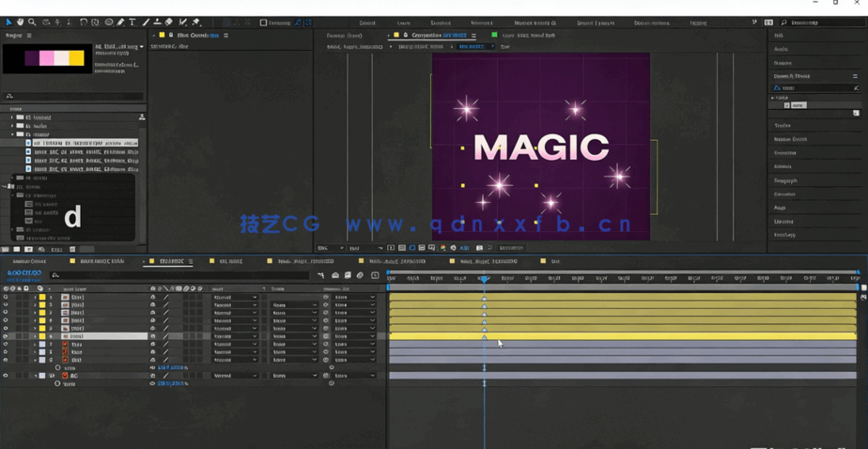Expand the first layer's properties twirl arrow
This screenshot has width=868, height=449.
35,297
